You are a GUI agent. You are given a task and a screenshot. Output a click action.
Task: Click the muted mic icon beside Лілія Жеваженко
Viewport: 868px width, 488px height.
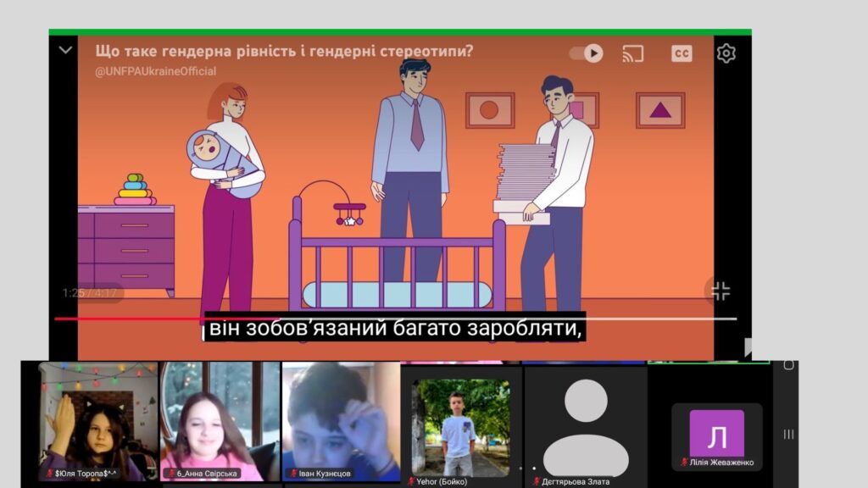[683, 463]
